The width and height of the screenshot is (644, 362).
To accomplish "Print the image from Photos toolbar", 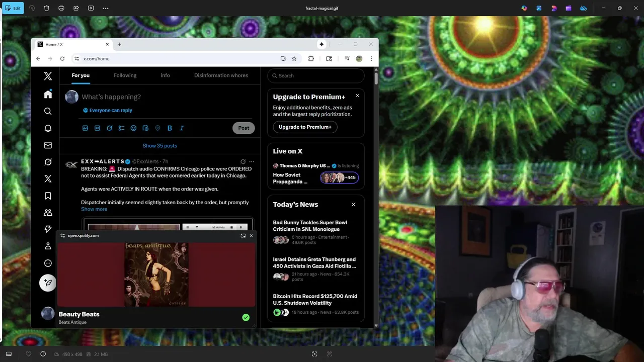I will click(x=61, y=8).
